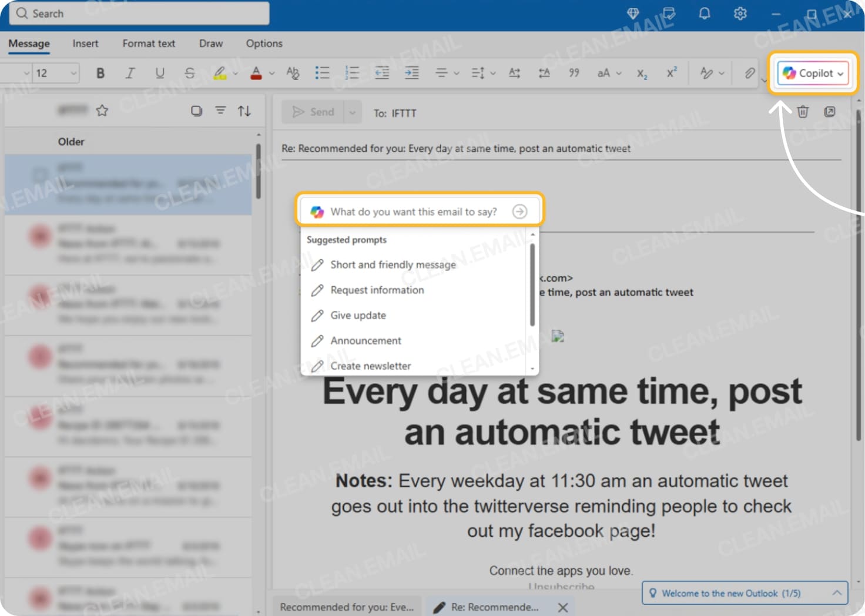Click the subscript icon

(x=641, y=73)
